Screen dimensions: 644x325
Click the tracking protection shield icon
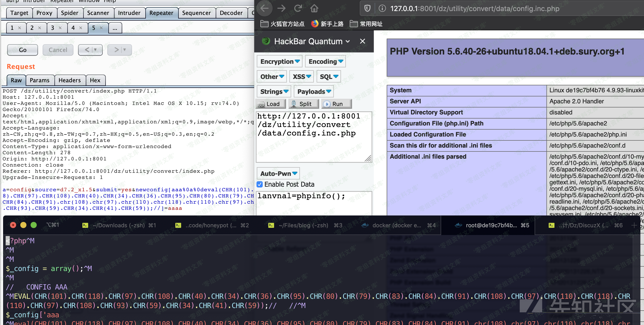point(367,8)
